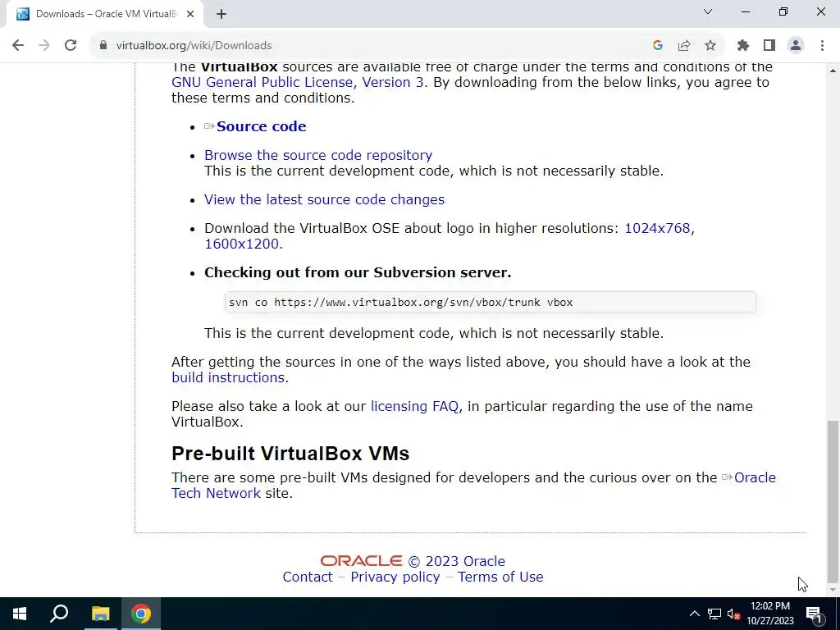The height and width of the screenshot is (630, 840).
Task: Click the Google icon in address bar
Action: [x=658, y=46]
